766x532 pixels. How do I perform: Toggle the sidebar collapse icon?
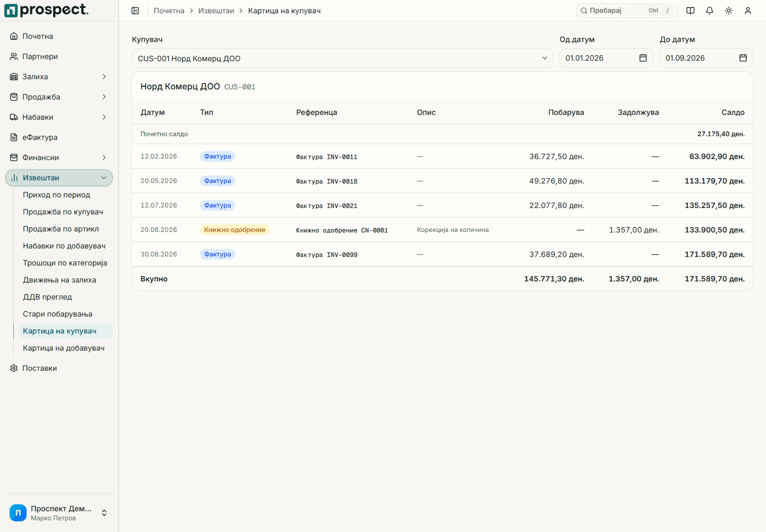[x=135, y=11]
